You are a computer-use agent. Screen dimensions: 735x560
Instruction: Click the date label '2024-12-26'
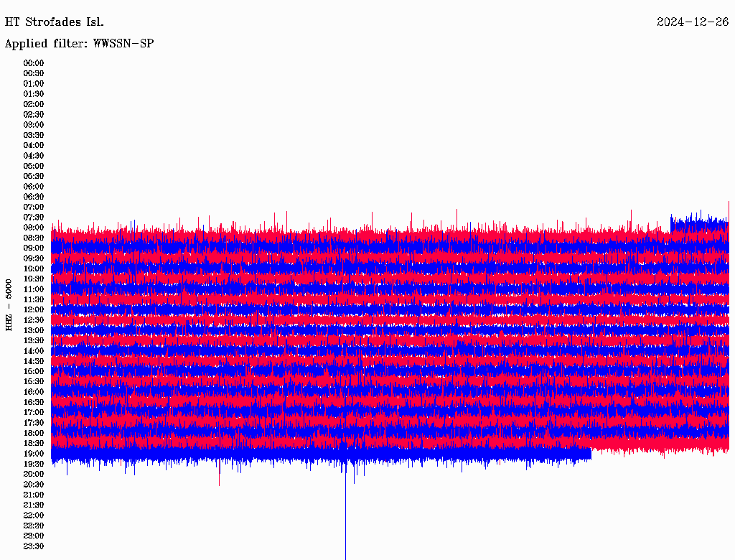point(693,22)
